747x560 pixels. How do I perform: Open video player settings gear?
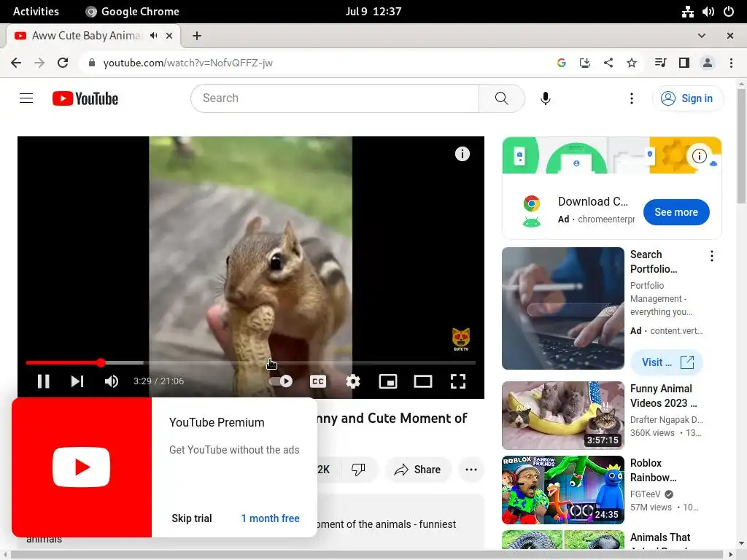point(353,381)
